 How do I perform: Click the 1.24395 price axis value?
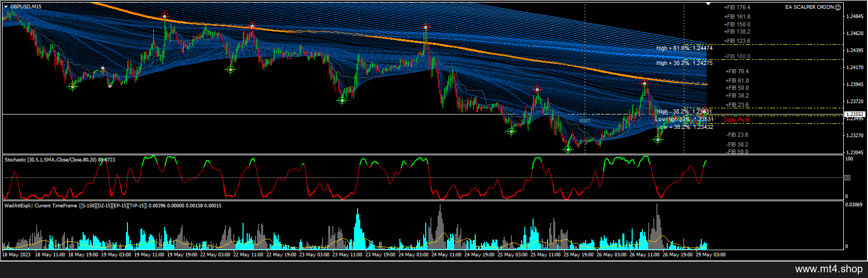click(855, 51)
